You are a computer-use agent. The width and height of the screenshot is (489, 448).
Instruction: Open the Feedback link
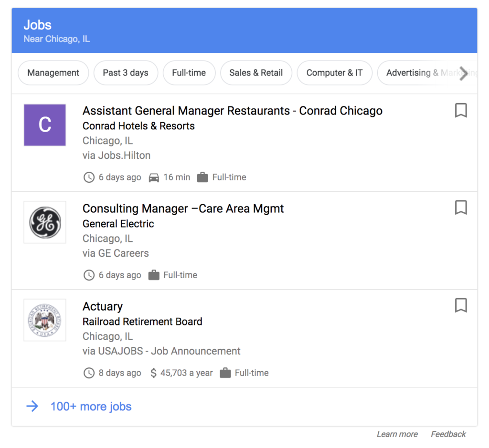pyautogui.click(x=448, y=434)
